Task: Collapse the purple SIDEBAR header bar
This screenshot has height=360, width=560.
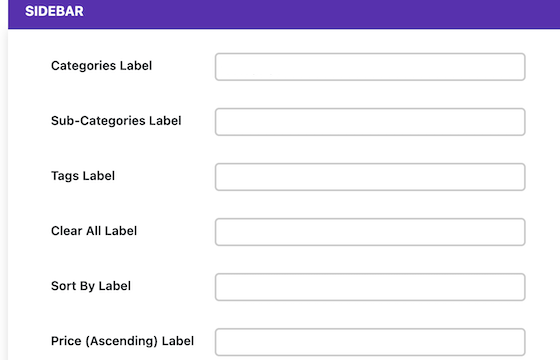Action: pos(284,14)
